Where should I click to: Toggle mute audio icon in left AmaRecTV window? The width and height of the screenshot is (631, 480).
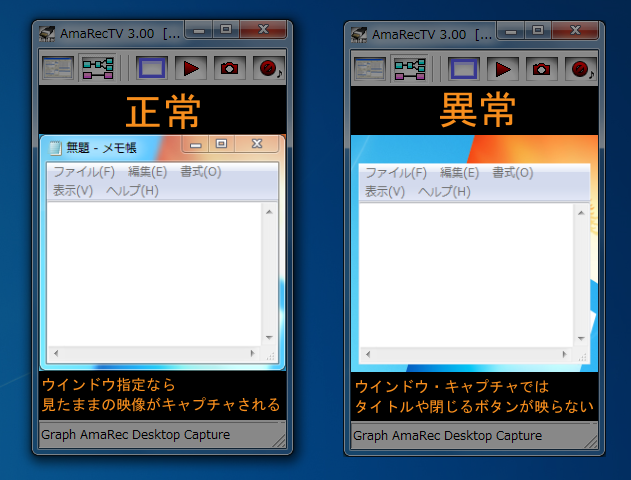pyautogui.click(x=269, y=68)
